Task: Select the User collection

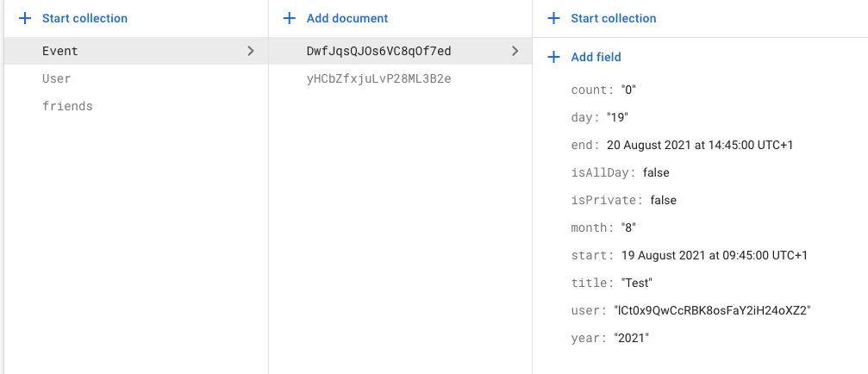Action: (57, 78)
